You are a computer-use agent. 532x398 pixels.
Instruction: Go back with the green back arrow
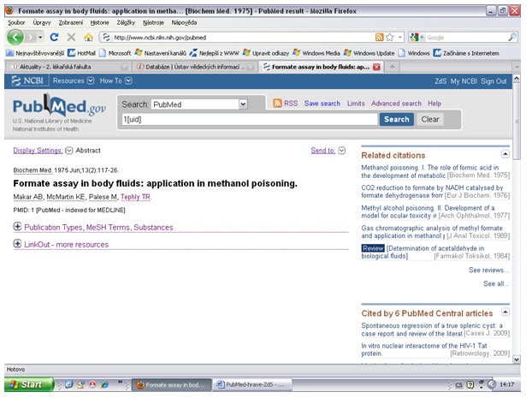[x=15, y=37]
